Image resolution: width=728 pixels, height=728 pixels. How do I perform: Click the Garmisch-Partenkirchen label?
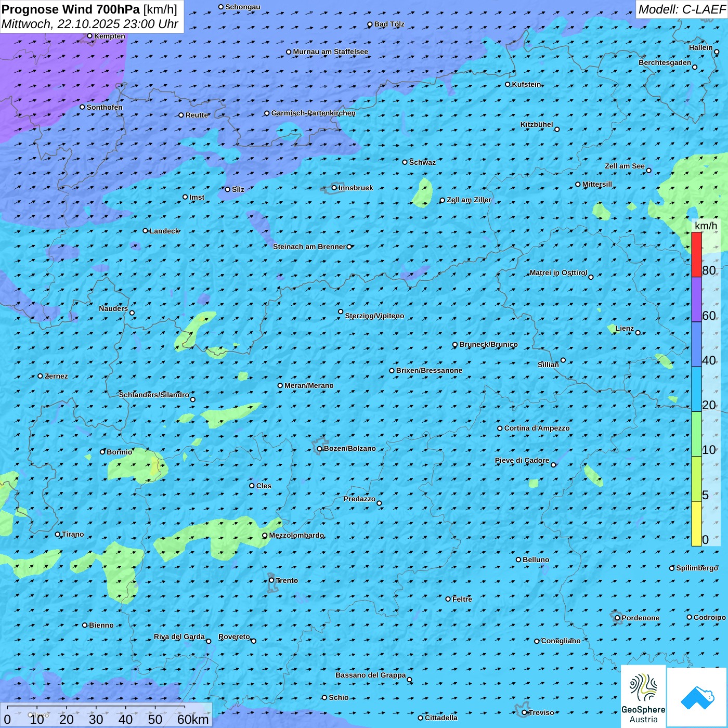pos(314,113)
